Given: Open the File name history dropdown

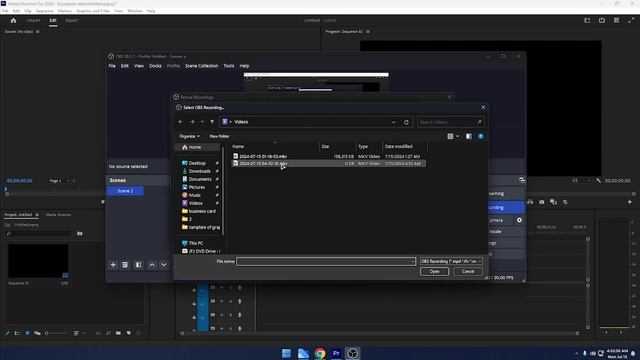Looking at the screenshot, I should click(412, 261).
